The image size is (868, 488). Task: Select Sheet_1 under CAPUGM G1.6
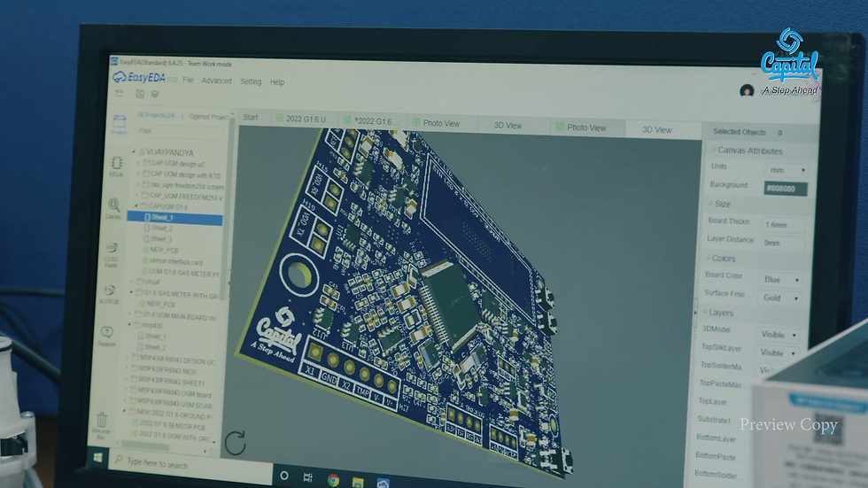point(174,218)
